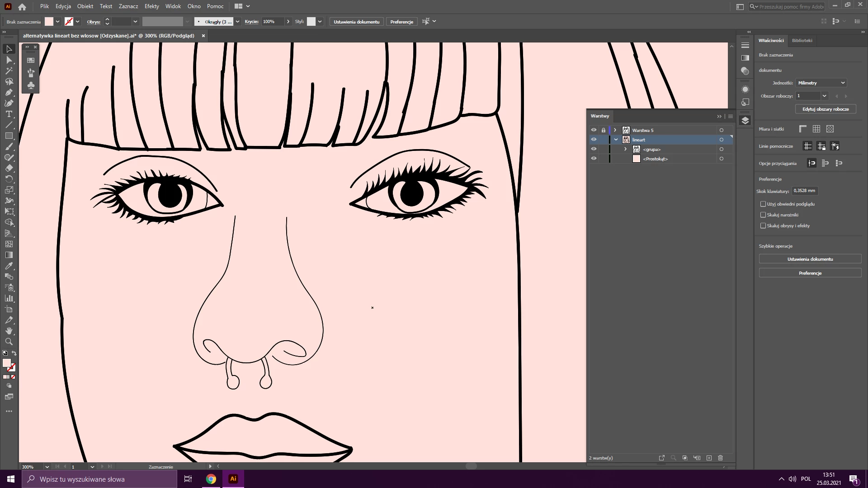Expand the grupa sublayer
The width and height of the screenshot is (868, 488).
(626, 149)
